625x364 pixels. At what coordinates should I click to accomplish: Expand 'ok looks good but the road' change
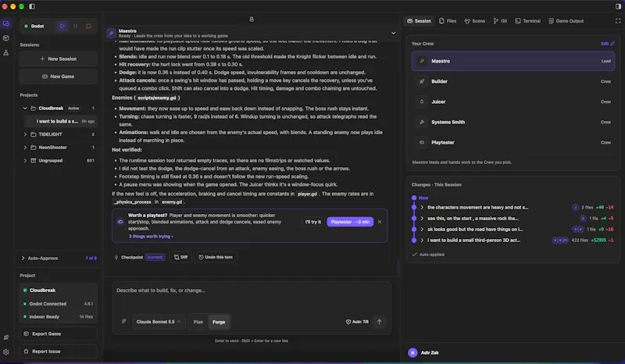pos(422,229)
